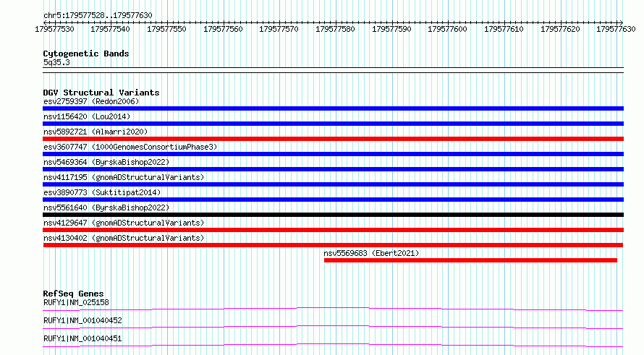Click the blue bar for nsv4117195
This screenshot has height=355, width=644.
coord(333,184)
